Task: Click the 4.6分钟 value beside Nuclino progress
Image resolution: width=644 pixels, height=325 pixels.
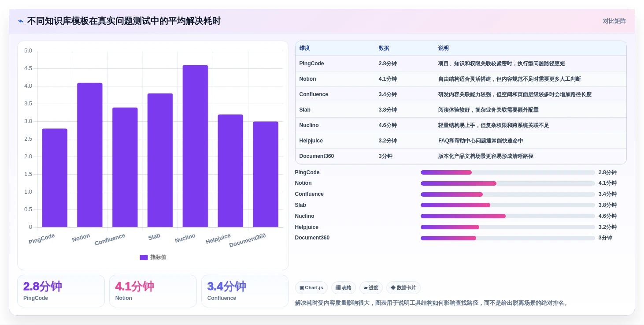Action: pyautogui.click(x=607, y=216)
